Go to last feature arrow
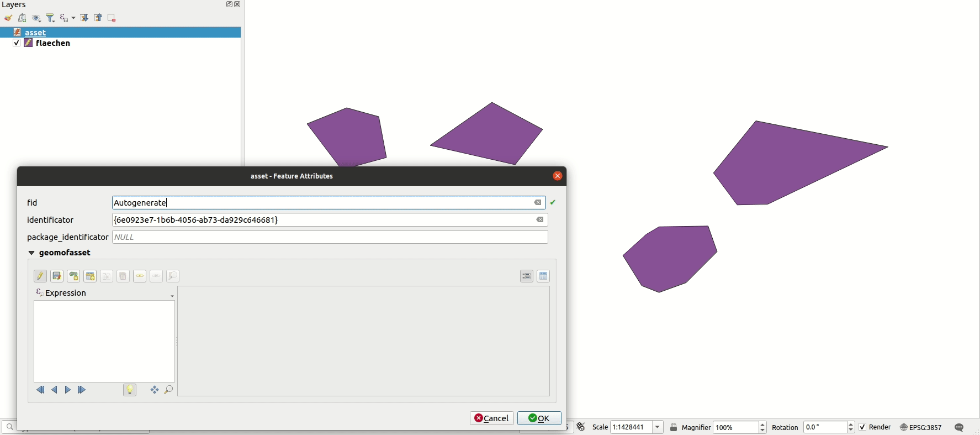Image resolution: width=980 pixels, height=435 pixels. [x=82, y=390]
